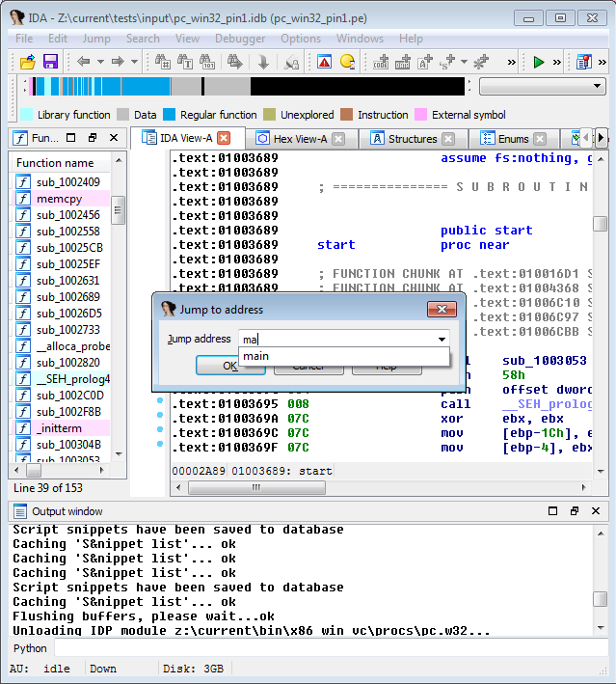Click OK in Jump to address dialog

230,366
